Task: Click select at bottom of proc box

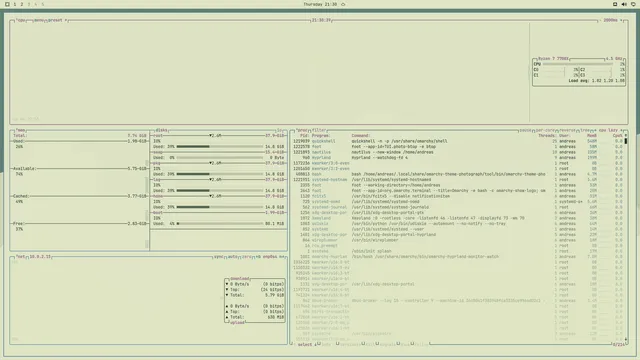Action: 304,344
